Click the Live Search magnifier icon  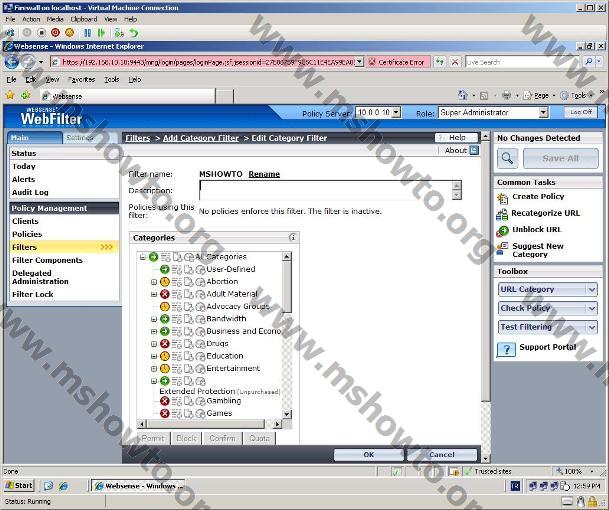[x=588, y=62]
